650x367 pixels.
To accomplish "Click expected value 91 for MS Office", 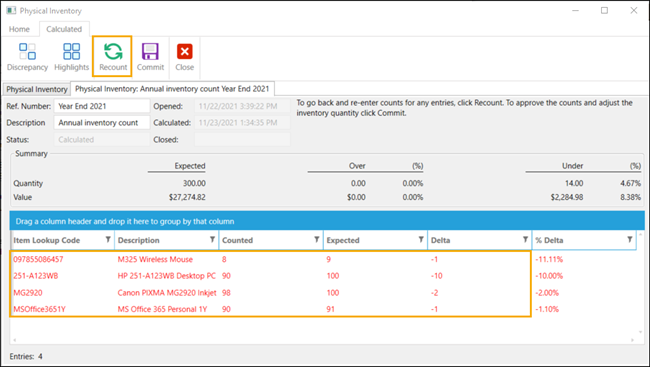I will pyautogui.click(x=330, y=309).
